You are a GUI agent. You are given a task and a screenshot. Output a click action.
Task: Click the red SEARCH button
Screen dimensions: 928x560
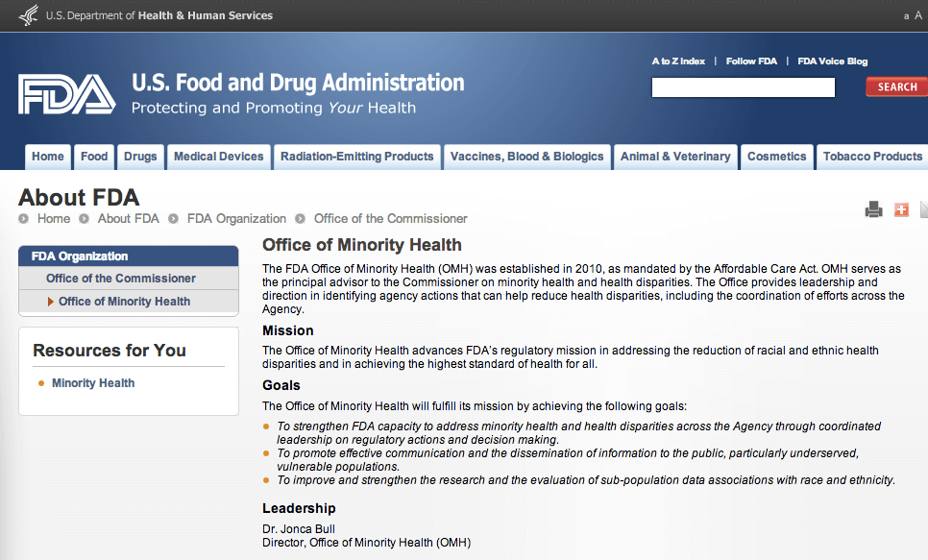[896, 87]
